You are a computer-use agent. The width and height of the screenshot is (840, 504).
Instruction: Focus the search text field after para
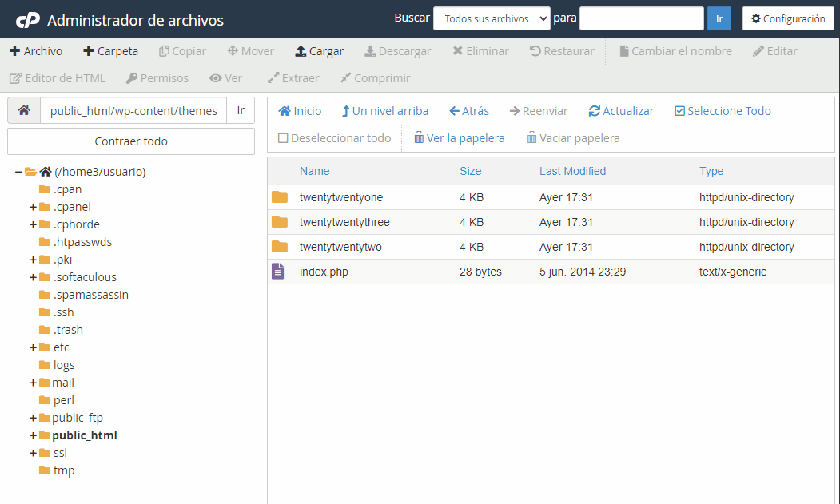tap(642, 18)
